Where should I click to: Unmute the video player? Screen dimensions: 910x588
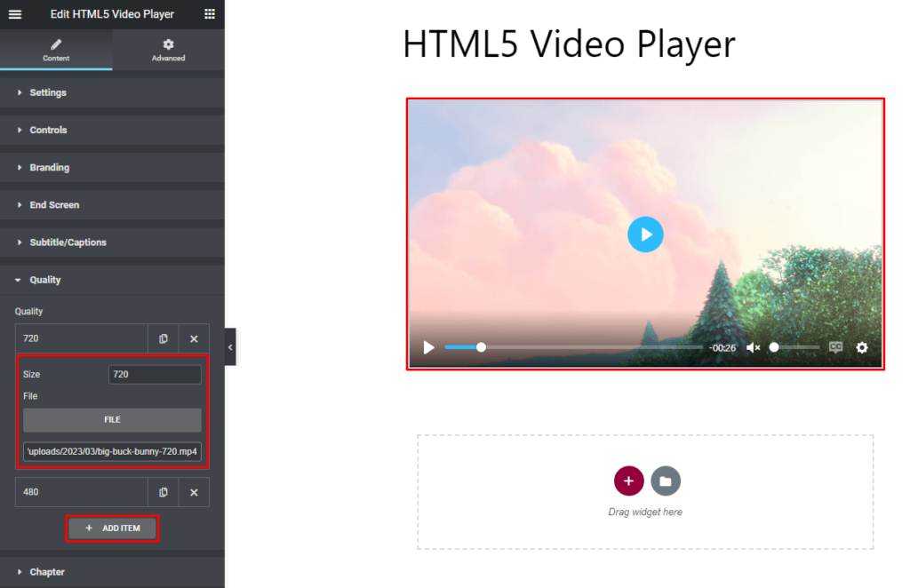[753, 347]
